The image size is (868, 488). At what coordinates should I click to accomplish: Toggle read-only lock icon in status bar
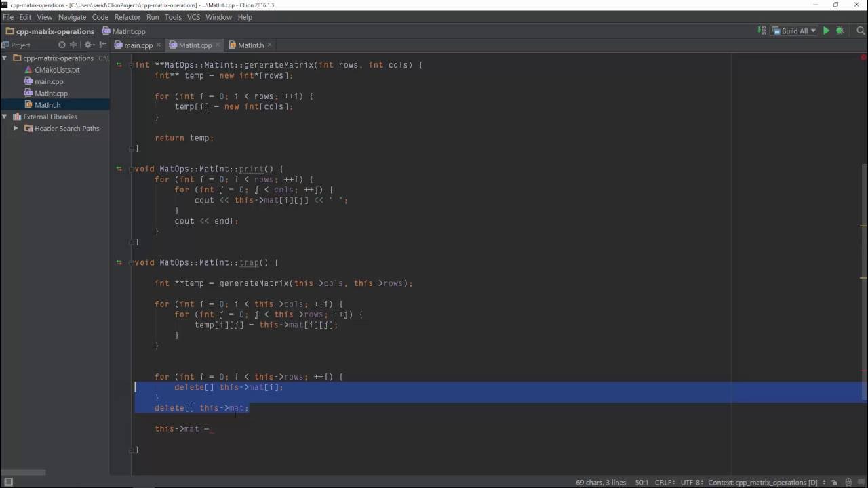(x=833, y=483)
